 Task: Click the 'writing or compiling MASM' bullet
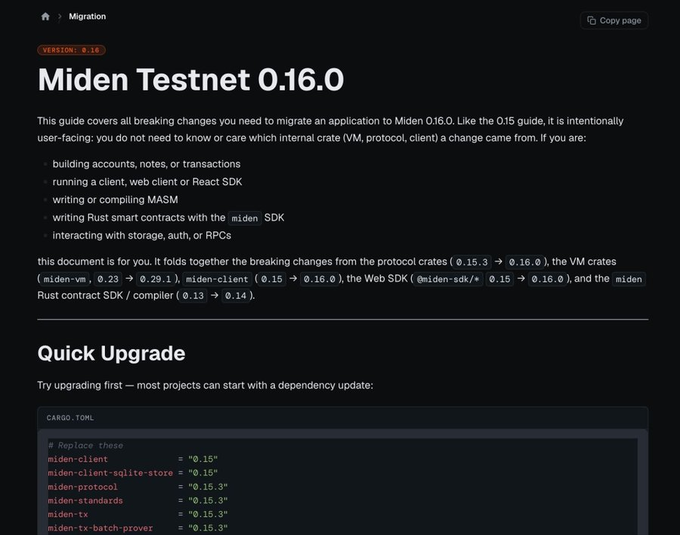pos(115,199)
